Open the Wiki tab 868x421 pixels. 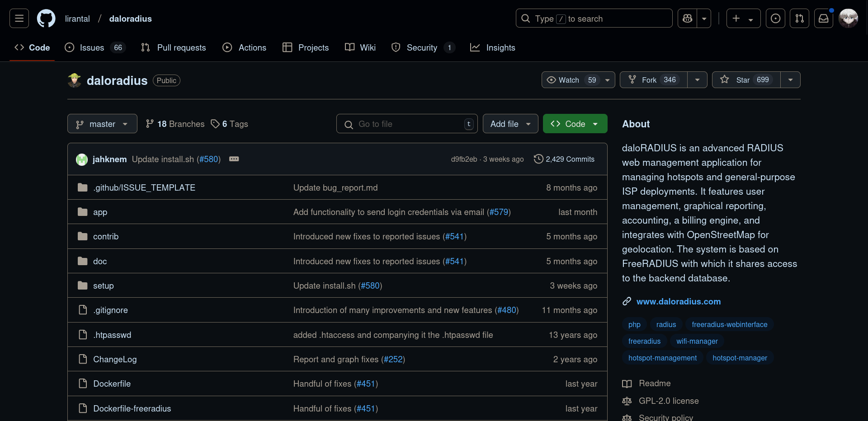click(360, 47)
